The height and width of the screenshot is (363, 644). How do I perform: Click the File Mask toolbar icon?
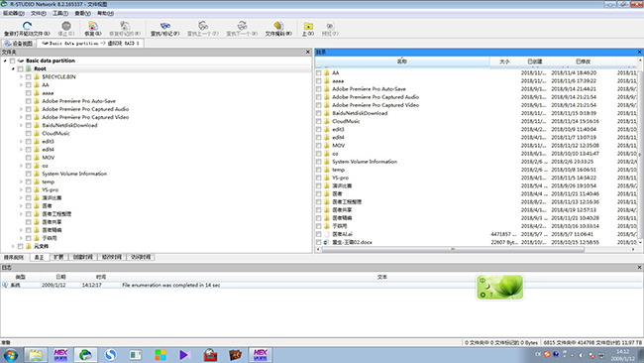pyautogui.click(x=278, y=26)
